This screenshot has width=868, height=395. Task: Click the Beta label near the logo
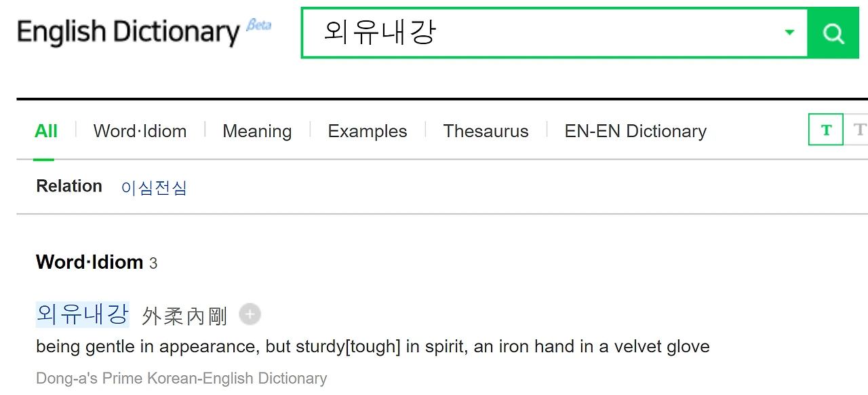259,24
